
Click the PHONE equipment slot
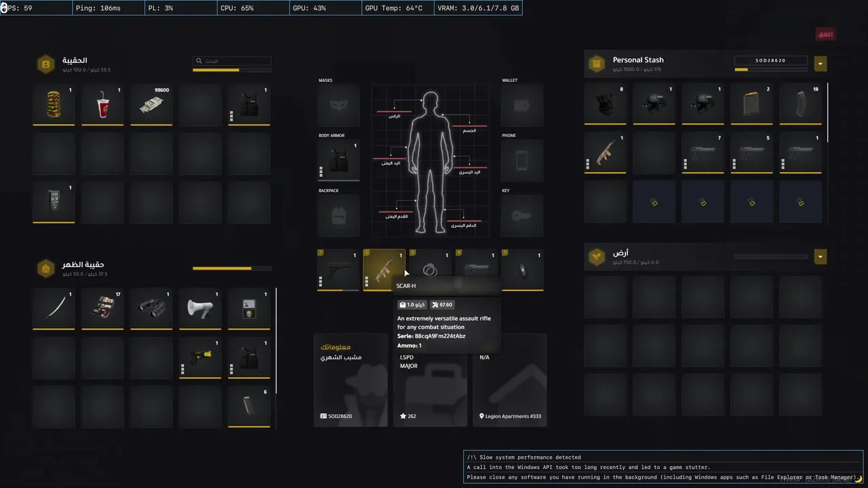tap(521, 161)
